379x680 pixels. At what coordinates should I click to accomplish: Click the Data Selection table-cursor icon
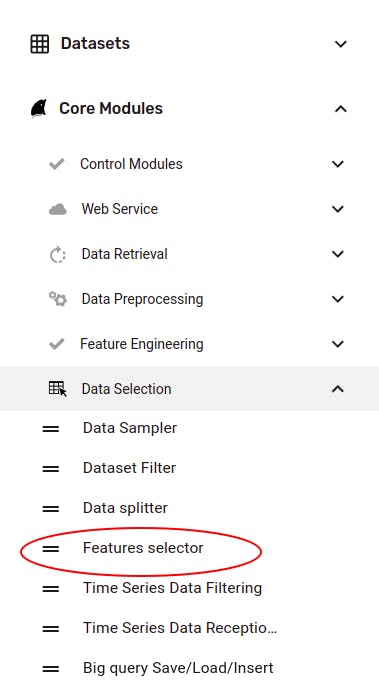coord(58,389)
